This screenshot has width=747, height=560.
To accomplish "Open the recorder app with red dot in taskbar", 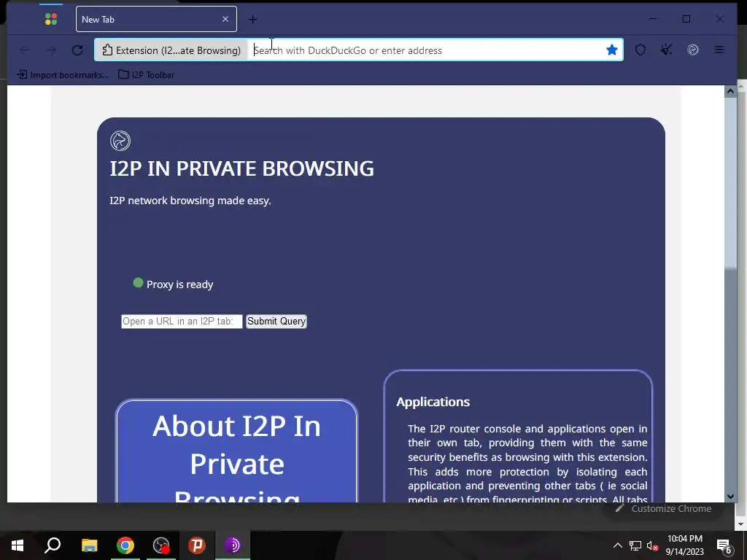I will pyautogui.click(x=161, y=545).
